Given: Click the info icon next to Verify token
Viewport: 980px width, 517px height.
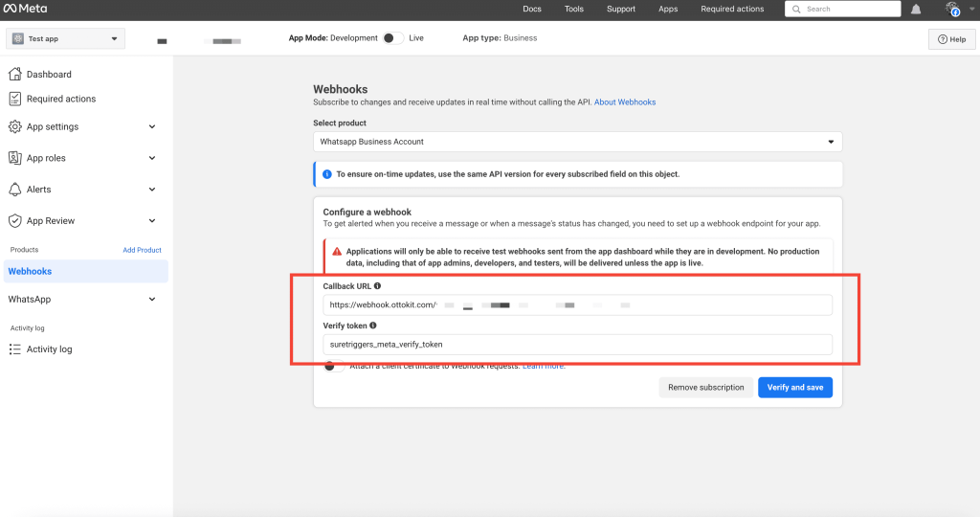Looking at the screenshot, I should pyautogui.click(x=373, y=326).
